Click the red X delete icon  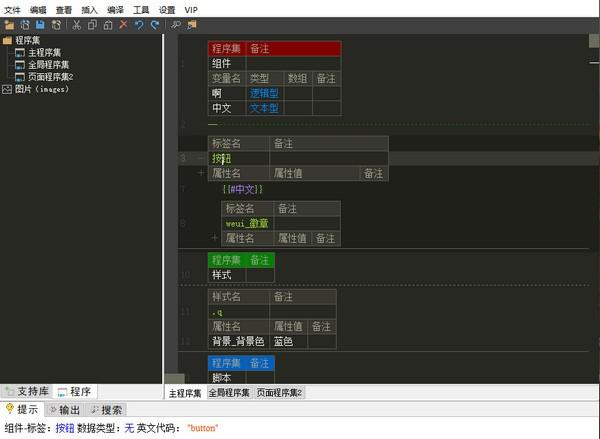pyautogui.click(x=123, y=25)
